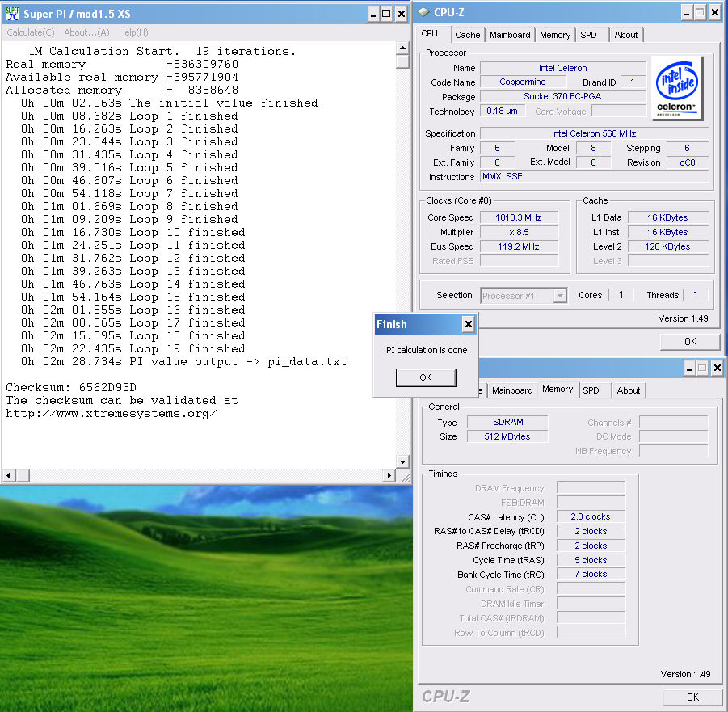This screenshot has width=728, height=712.
Task: Open the About...(A) menu in Super PI
Action: coord(86,32)
